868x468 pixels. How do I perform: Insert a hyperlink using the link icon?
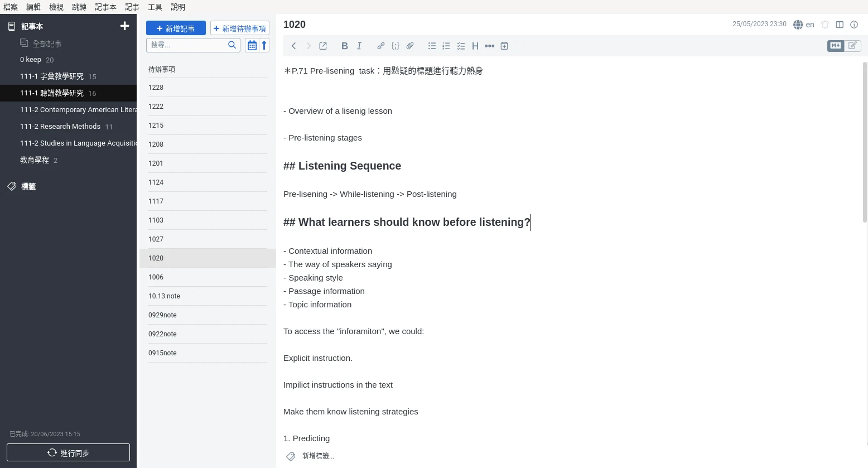380,46
